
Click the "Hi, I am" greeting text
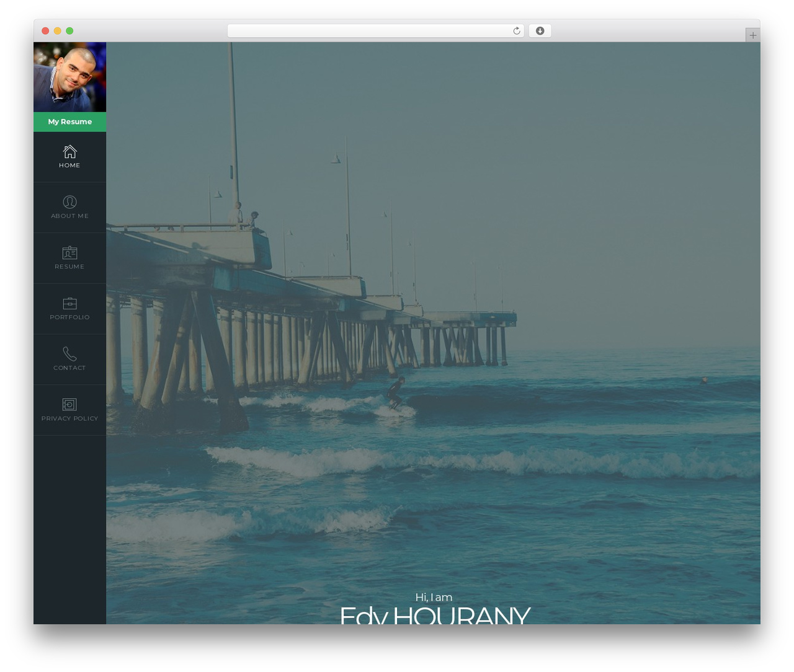tap(434, 597)
